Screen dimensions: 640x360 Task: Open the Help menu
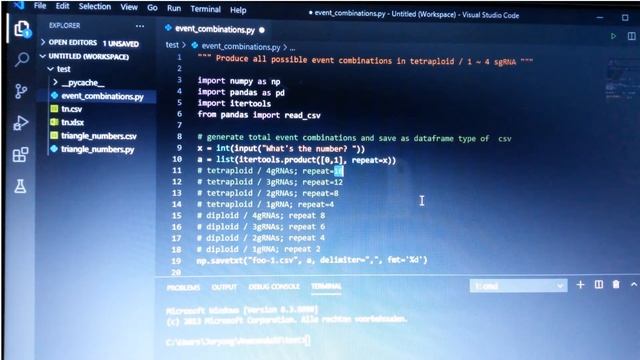[x=238, y=10]
